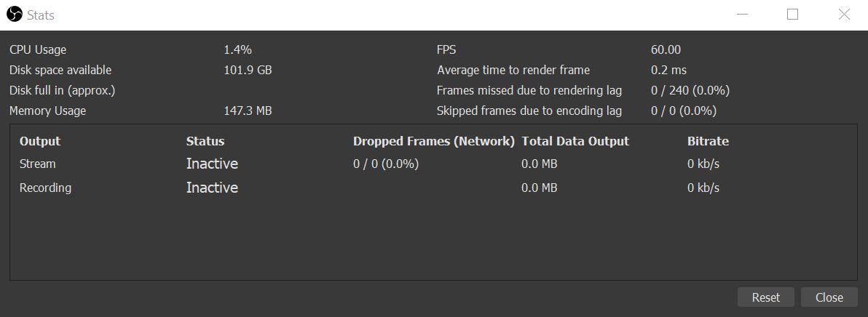Viewport: 868px width, 317px height.
Task: Click the Stream output row label
Action: 38,164
